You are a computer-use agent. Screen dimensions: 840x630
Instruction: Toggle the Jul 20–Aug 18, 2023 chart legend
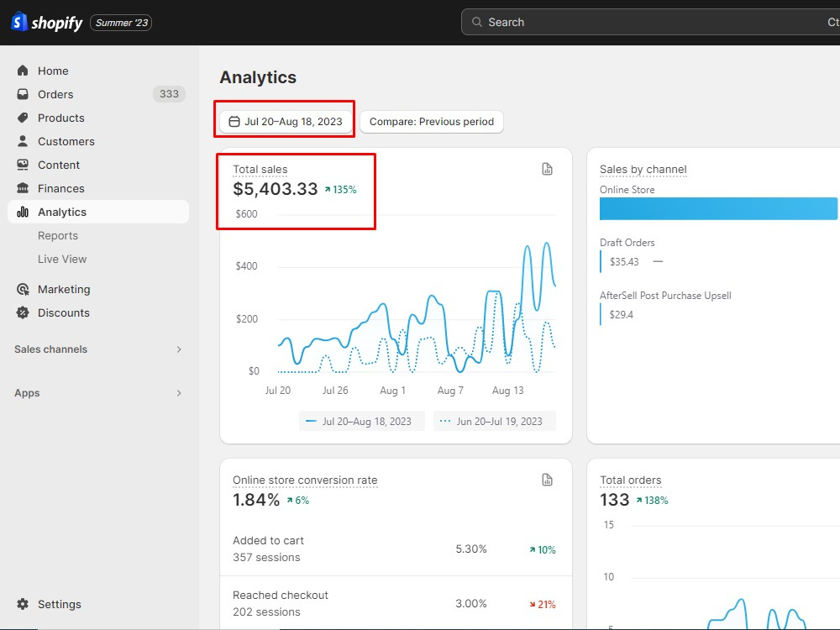pyautogui.click(x=362, y=422)
